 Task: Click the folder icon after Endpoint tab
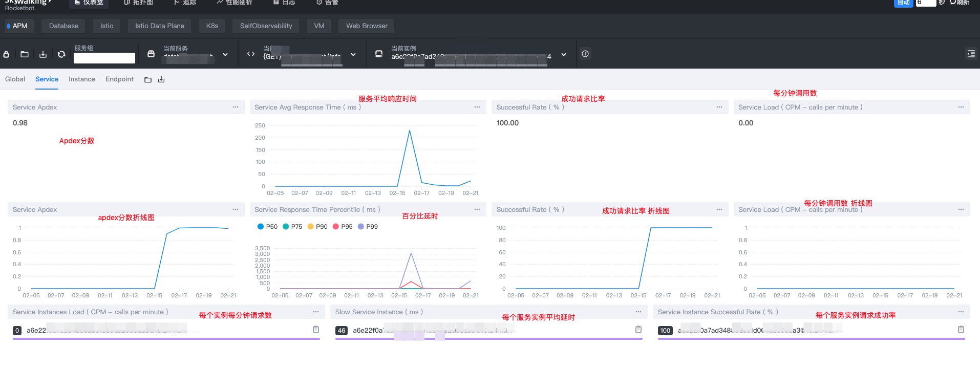coord(148,80)
